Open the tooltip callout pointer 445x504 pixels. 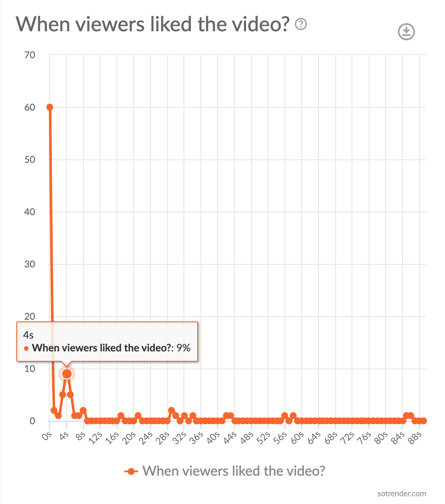coord(67,363)
